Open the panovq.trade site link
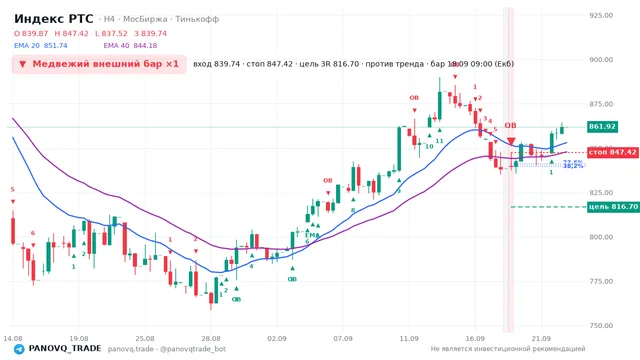 [131, 349]
